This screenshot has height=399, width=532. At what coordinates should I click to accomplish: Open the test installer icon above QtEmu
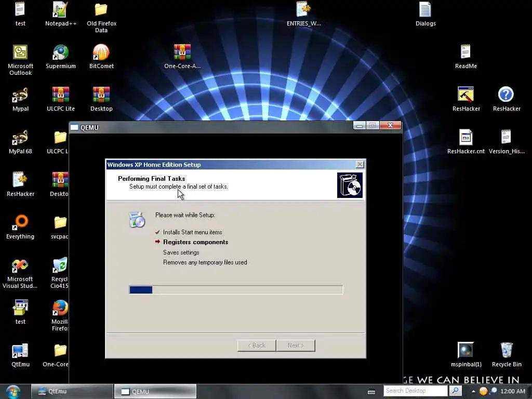(20, 312)
